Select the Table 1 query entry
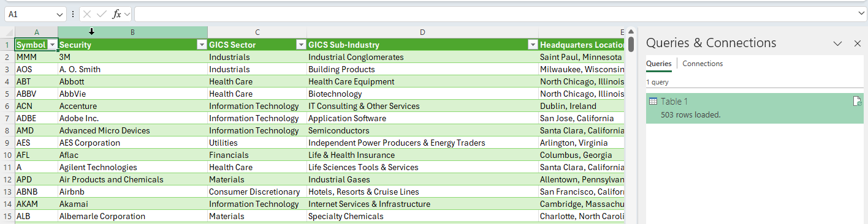Image resolution: width=868 pixels, height=224 pixels. click(x=755, y=108)
